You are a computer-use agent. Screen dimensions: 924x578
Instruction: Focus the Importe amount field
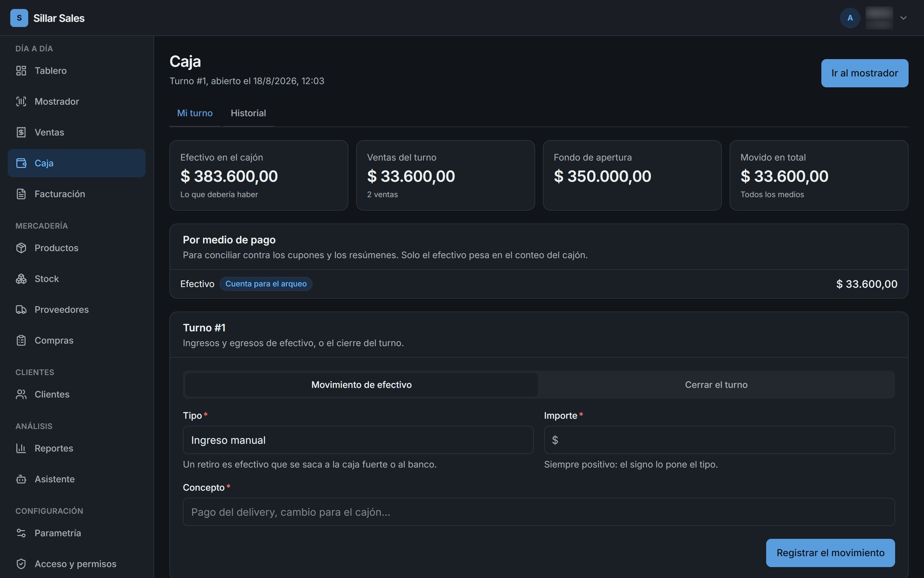click(x=719, y=440)
